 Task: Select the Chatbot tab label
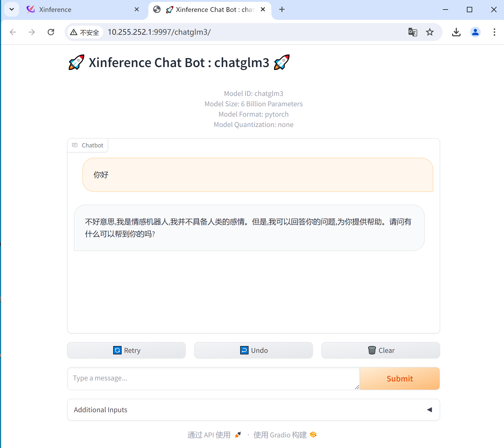pyautogui.click(x=92, y=145)
